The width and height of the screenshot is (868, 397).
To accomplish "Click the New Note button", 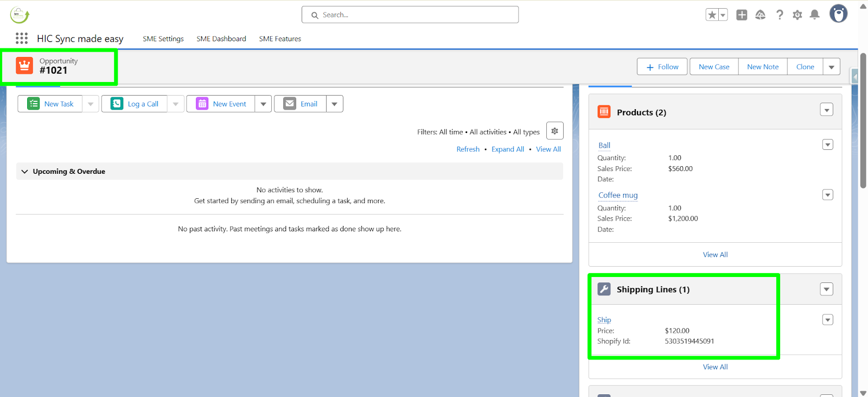I will tap(763, 67).
